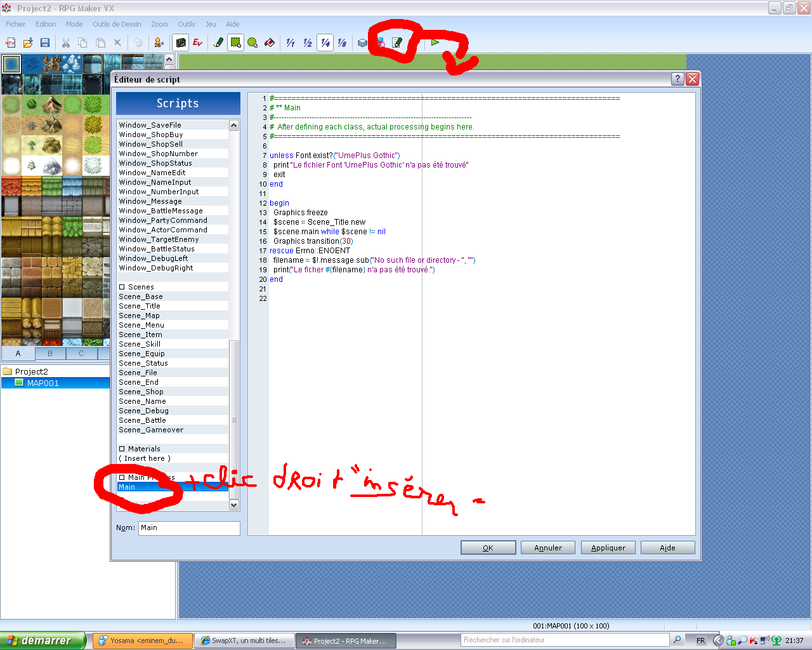Set zoom to 1/2 scale
Screen dimensions: 812x650
(308, 43)
